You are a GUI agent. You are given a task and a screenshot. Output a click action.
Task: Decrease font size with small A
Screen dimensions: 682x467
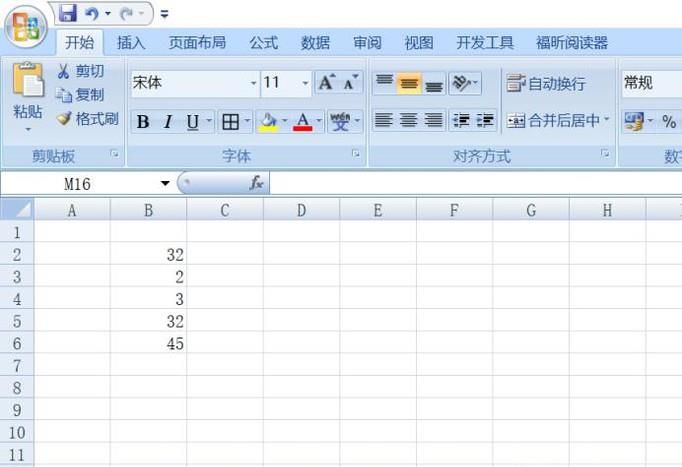pyautogui.click(x=350, y=82)
